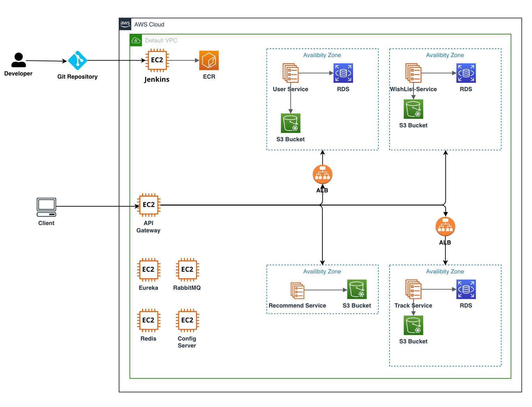
Task: Click the 'ECR' text label
Action: tap(209, 77)
